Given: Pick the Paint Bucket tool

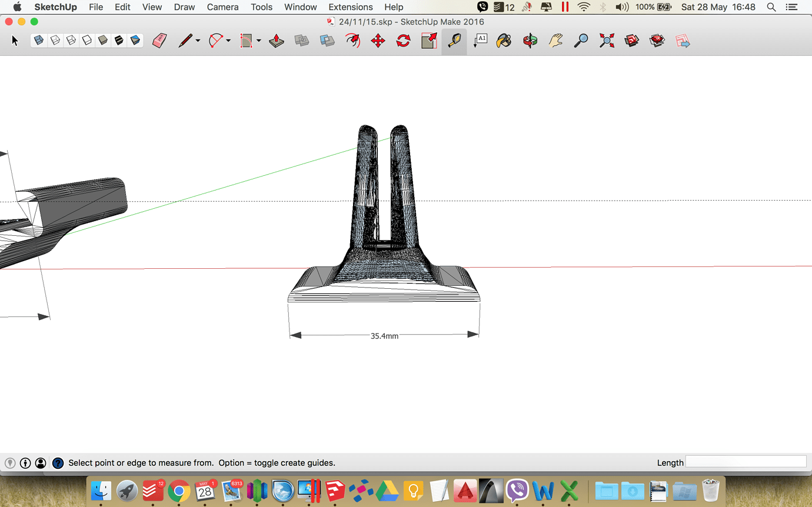Looking at the screenshot, I should click(504, 41).
